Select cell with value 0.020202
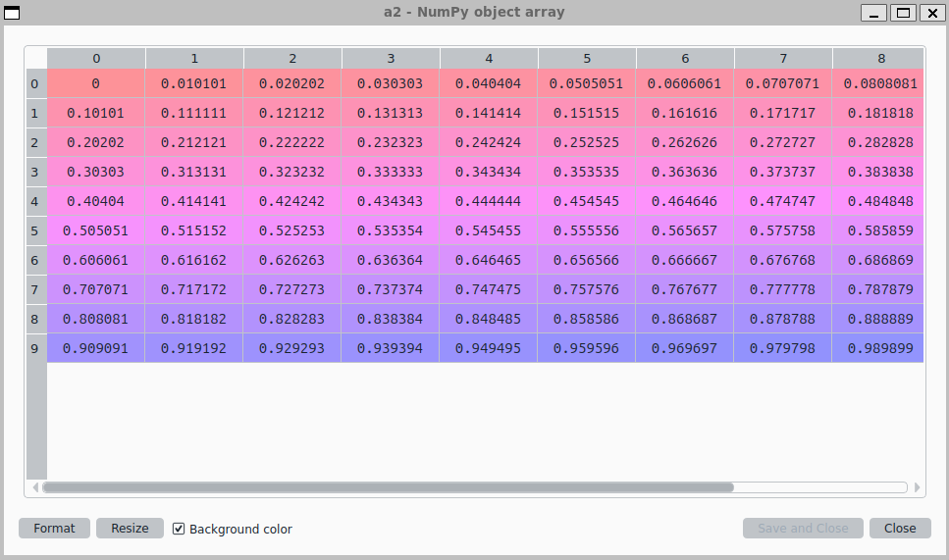The height and width of the screenshot is (560, 949). pos(292,83)
